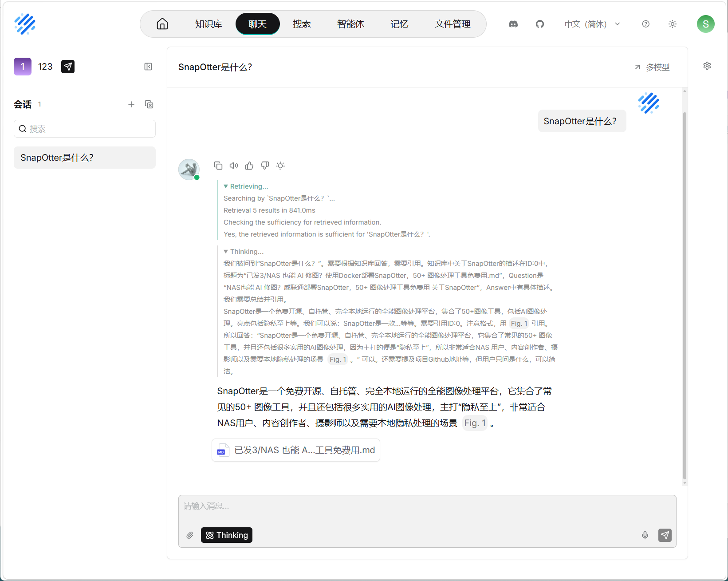
Task: Toggle the Thinking mode button
Action: tap(227, 535)
